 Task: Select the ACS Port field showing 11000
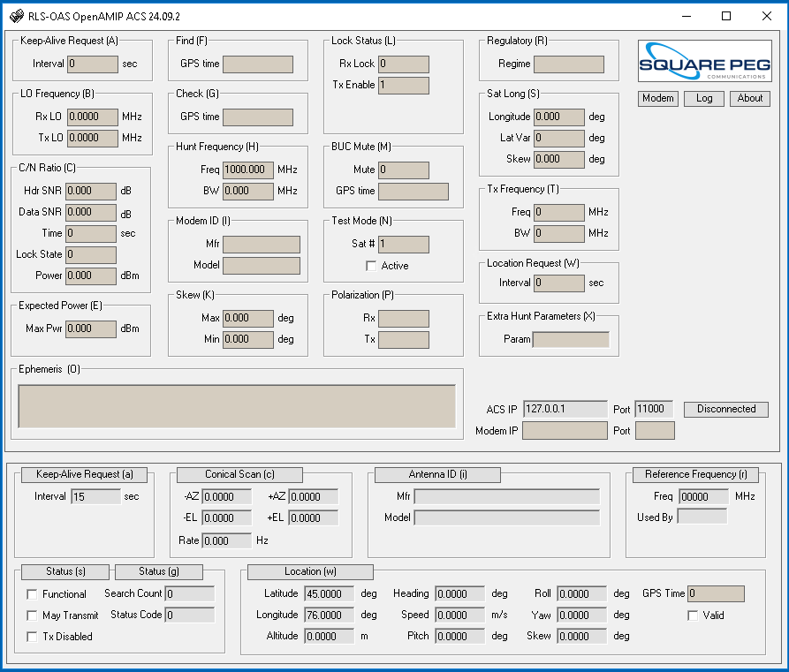click(x=655, y=410)
